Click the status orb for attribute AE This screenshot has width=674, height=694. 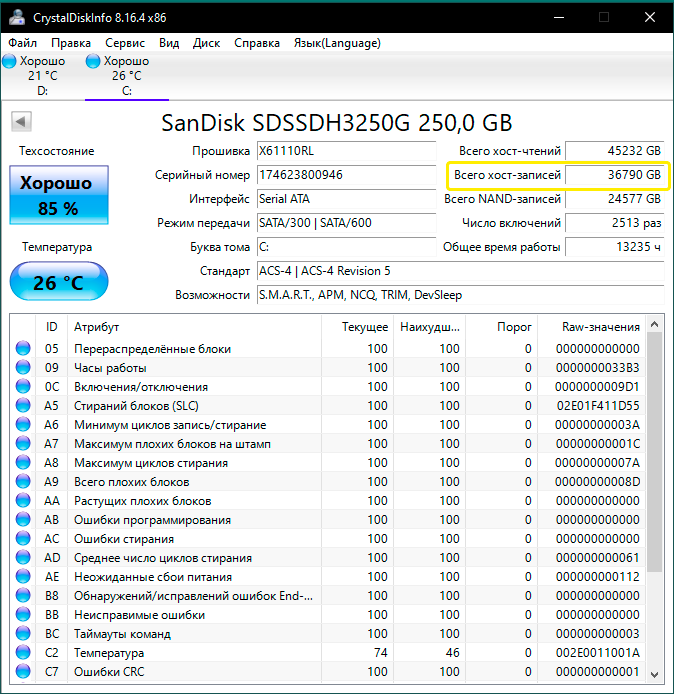(x=23, y=577)
